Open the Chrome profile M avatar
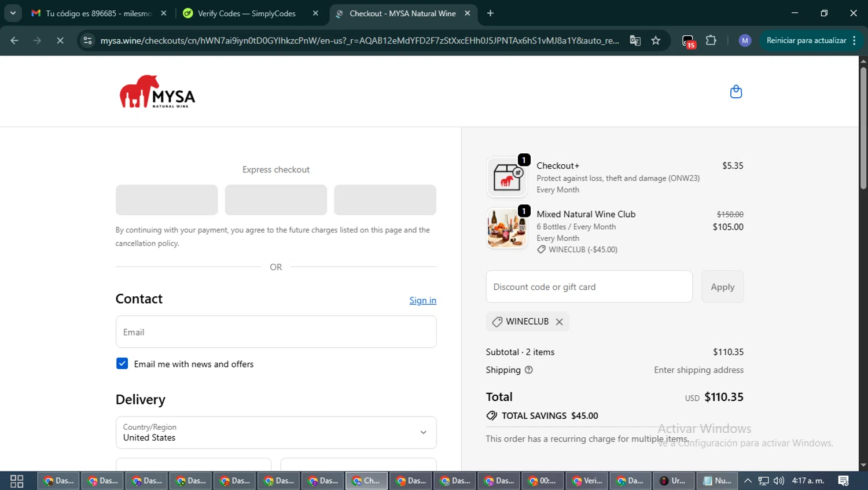 pos(745,40)
